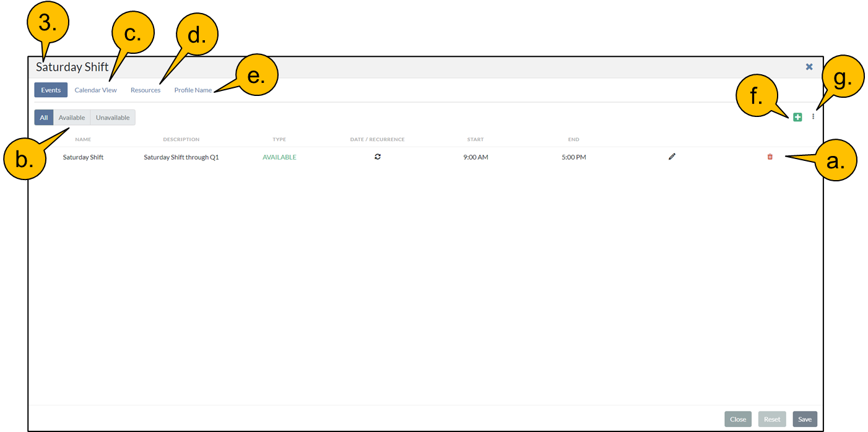Edit the Saturday Shift event with pencil icon
The height and width of the screenshot is (432, 868).
(x=672, y=157)
